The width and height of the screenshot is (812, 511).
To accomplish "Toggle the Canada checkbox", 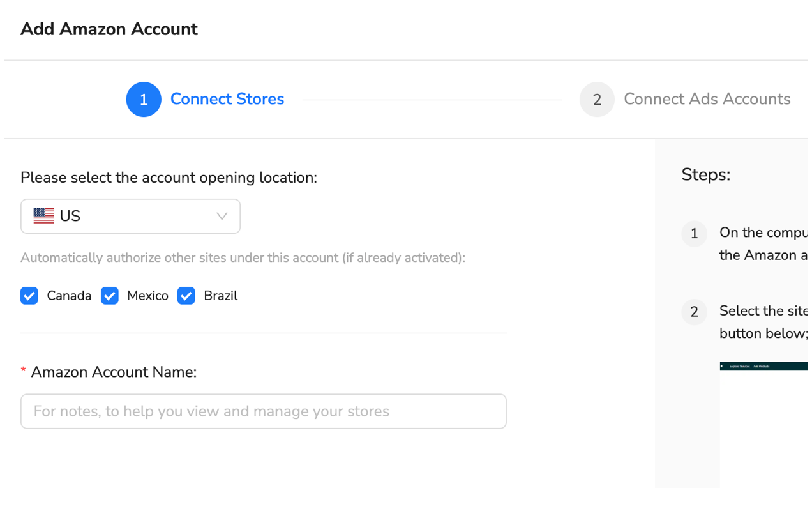I will (29, 296).
